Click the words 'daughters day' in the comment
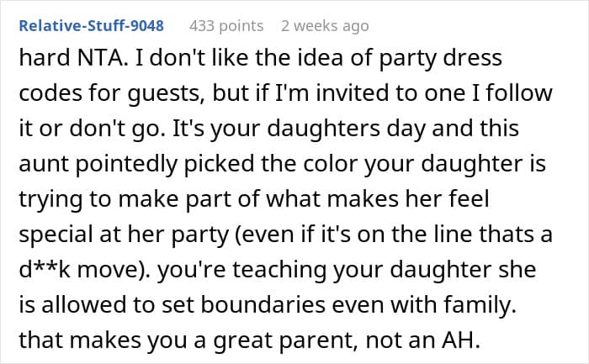589x364 pixels. 347,129
